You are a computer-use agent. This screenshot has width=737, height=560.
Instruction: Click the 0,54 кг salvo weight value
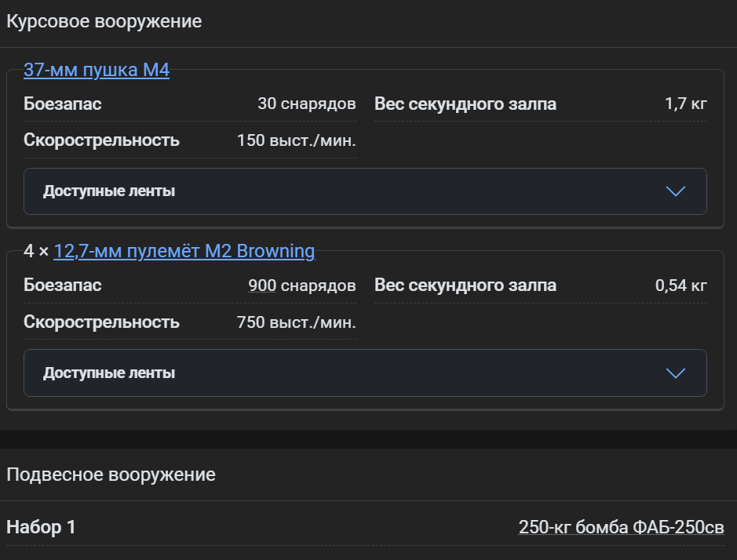(x=680, y=285)
